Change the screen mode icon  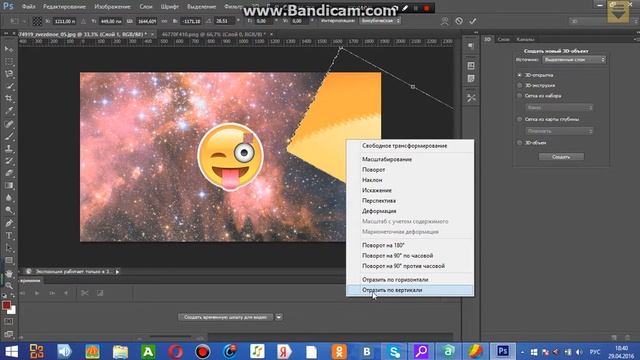9,335
